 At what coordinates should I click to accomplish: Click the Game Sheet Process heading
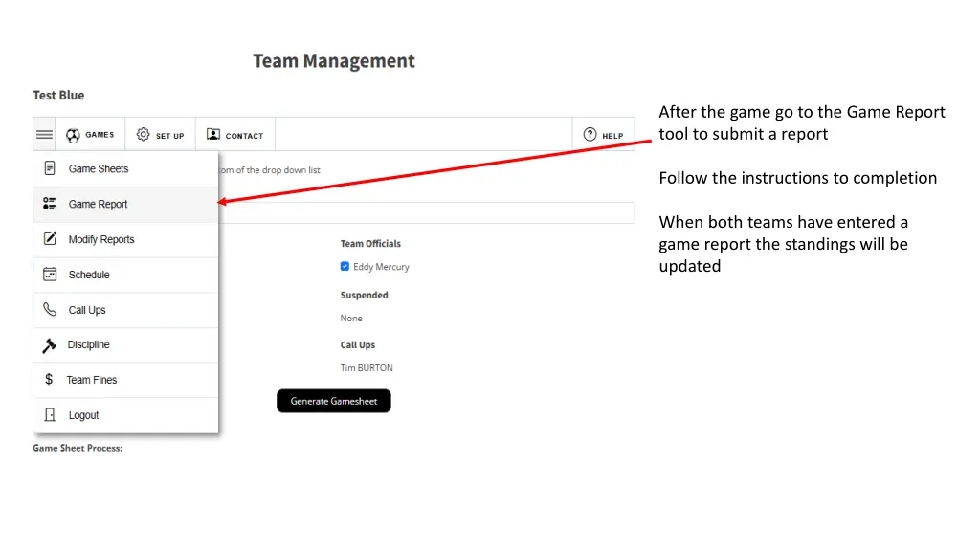coord(78,448)
